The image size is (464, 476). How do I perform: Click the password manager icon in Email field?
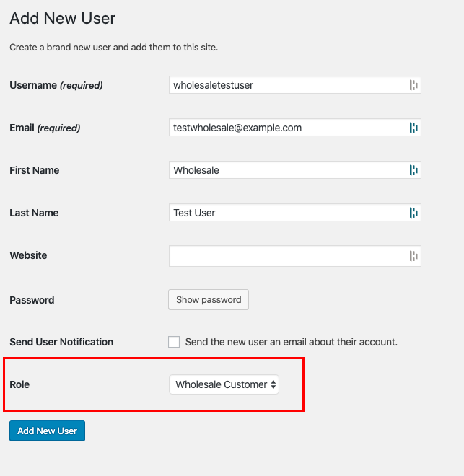[x=413, y=128]
